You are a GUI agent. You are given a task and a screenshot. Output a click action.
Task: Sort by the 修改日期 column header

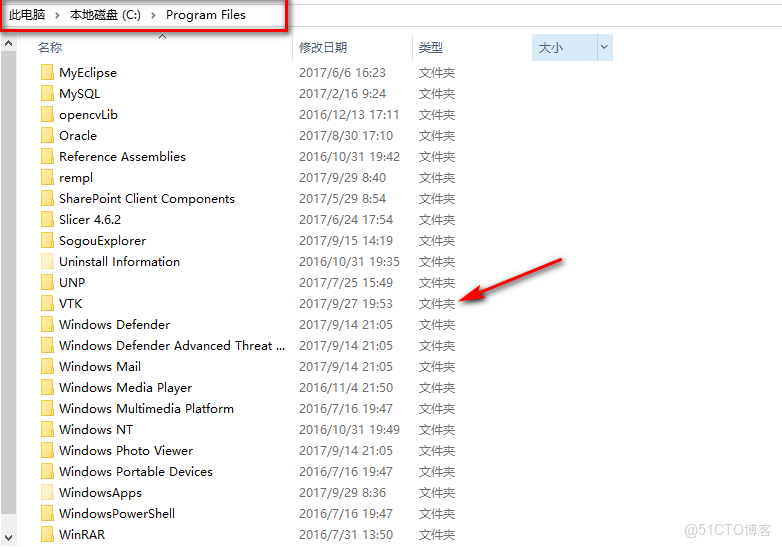coord(323,47)
